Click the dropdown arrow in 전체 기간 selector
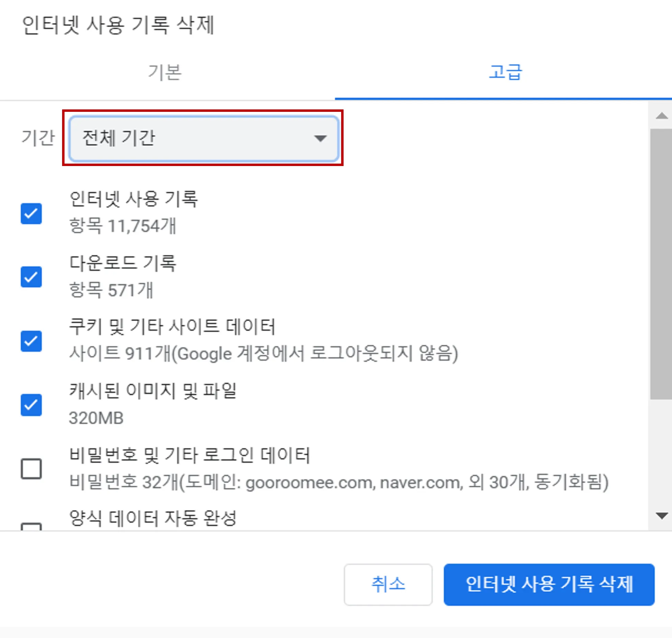The height and width of the screenshot is (638, 672). pyautogui.click(x=320, y=138)
